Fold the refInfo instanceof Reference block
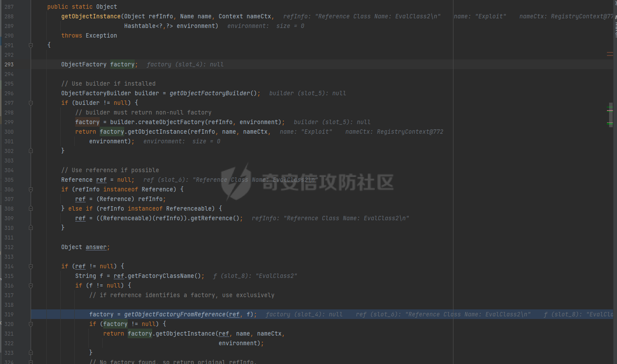Screen dimensions: 617x364 (x=31, y=189)
